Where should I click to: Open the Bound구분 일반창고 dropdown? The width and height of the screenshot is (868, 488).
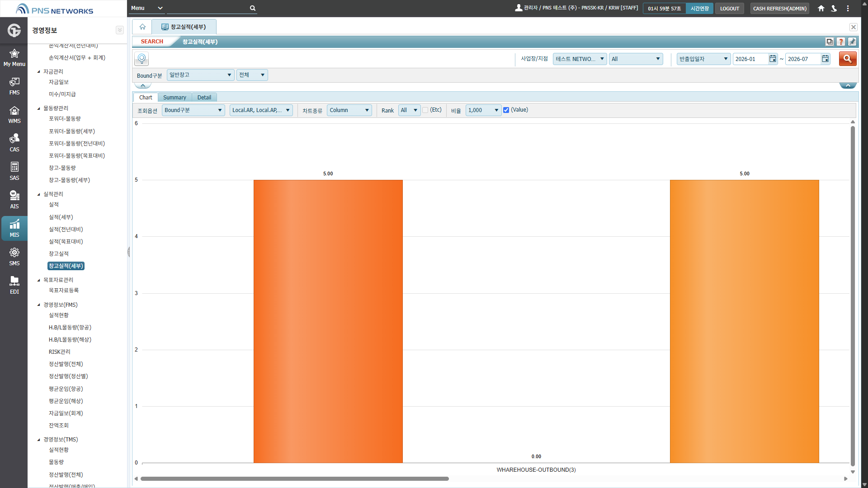(x=200, y=75)
